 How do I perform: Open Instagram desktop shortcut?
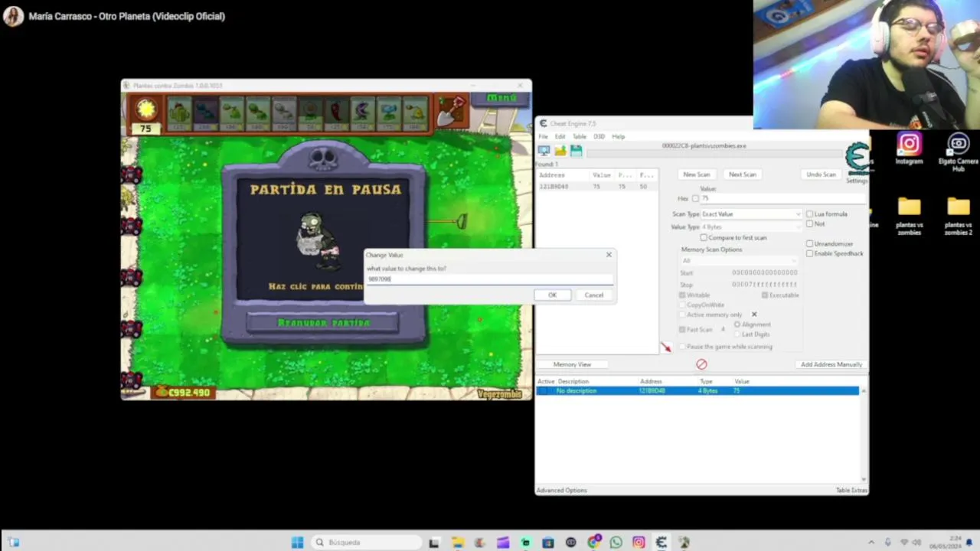tap(909, 148)
